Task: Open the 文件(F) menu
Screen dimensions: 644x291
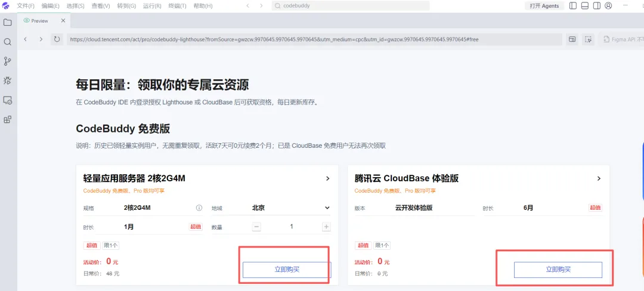Action: 26,6
